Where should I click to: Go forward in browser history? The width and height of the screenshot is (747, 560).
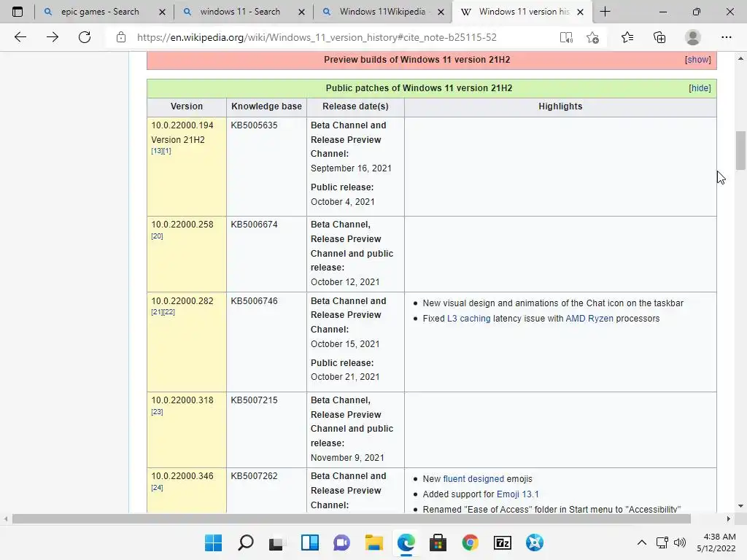(x=53, y=37)
